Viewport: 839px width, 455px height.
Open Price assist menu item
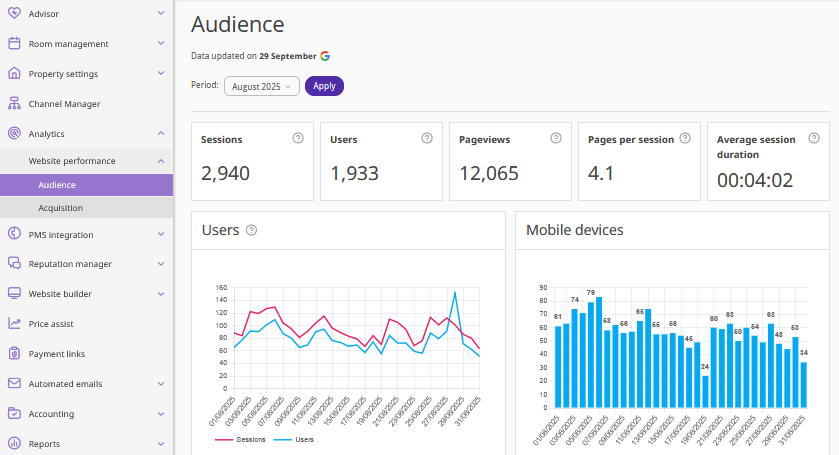click(51, 324)
